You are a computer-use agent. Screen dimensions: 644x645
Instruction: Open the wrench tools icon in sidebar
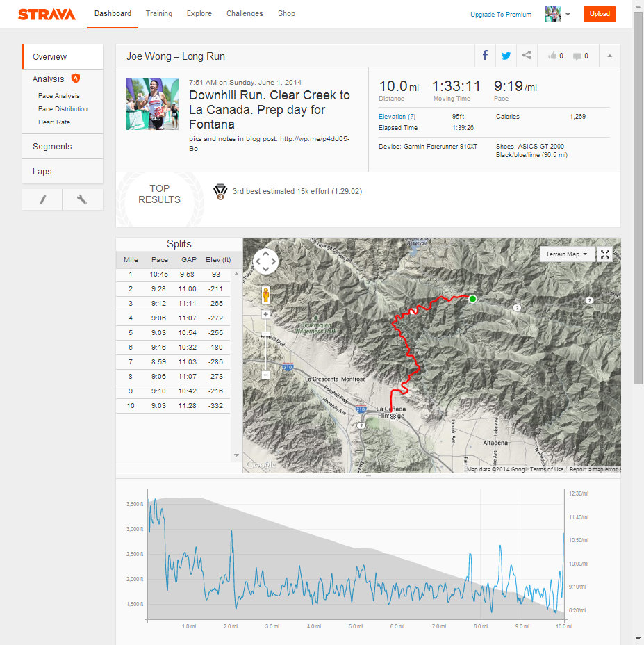82,199
